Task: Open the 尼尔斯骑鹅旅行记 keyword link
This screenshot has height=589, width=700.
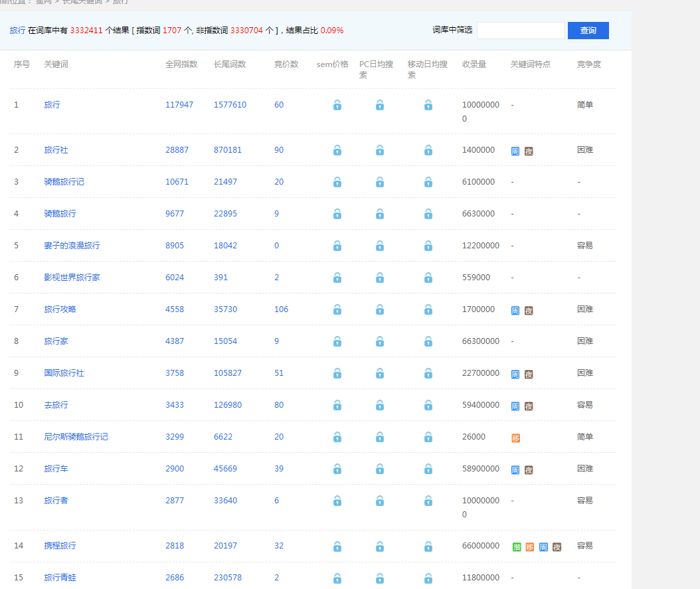Action: point(76,437)
